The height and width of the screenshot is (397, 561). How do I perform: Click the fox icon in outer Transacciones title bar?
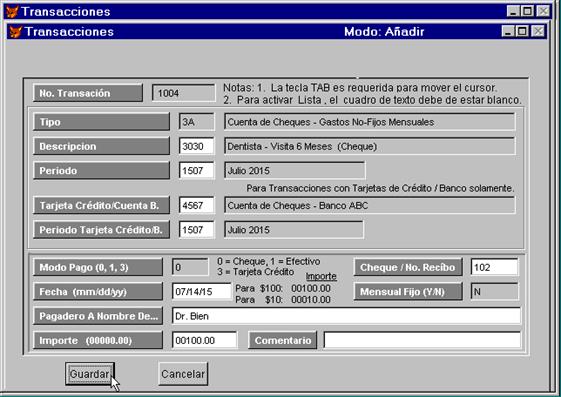click(x=12, y=11)
